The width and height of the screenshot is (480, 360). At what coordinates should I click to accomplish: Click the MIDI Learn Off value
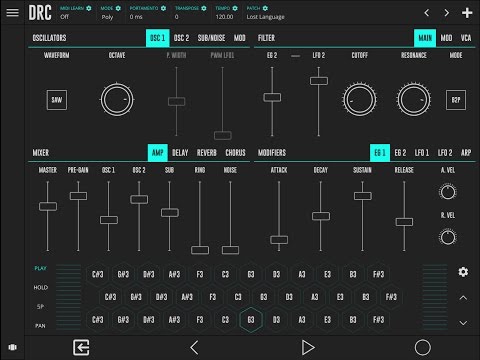pyautogui.click(x=65, y=17)
